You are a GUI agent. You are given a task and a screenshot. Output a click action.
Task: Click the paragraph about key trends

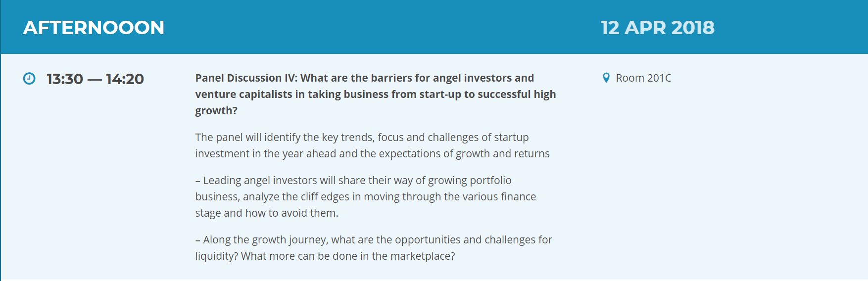(372, 145)
